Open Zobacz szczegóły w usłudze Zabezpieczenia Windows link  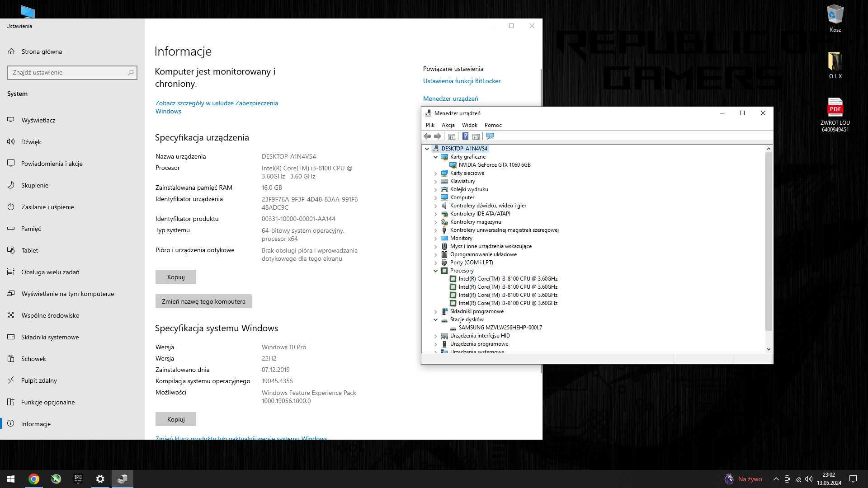(x=217, y=107)
